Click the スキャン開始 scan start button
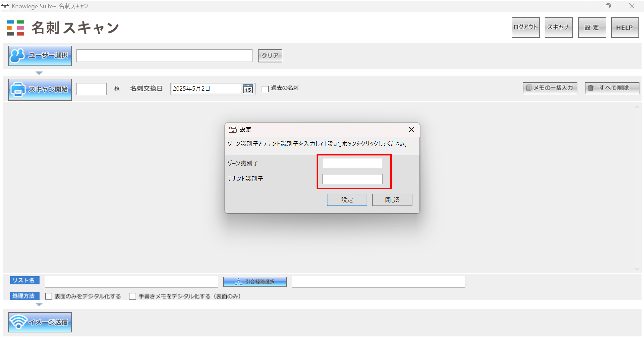Viewport: 644px width, 339px height. click(40, 89)
